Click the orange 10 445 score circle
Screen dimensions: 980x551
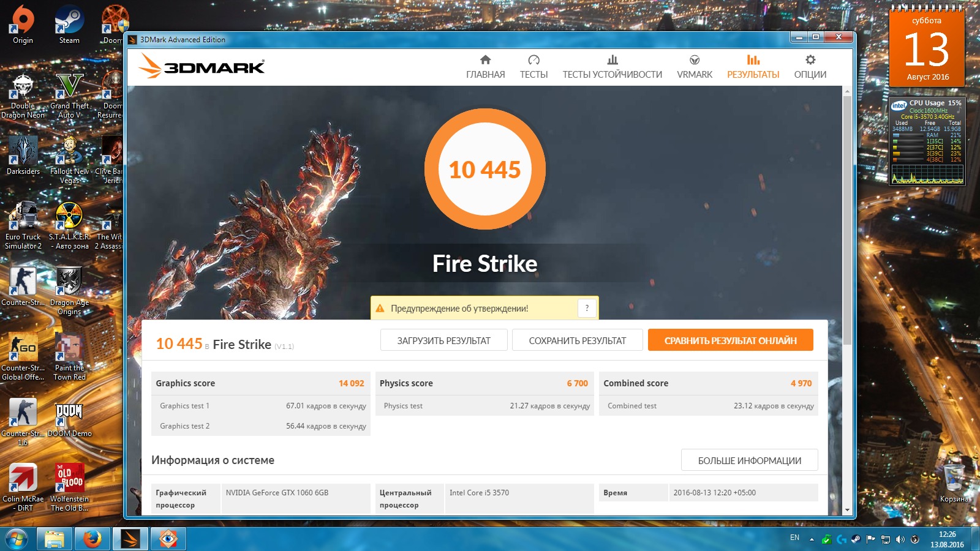[x=485, y=169]
